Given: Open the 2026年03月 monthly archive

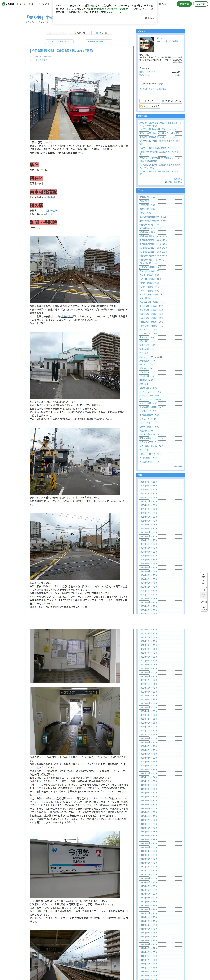Looking at the screenshot, I should click(148, 482).
